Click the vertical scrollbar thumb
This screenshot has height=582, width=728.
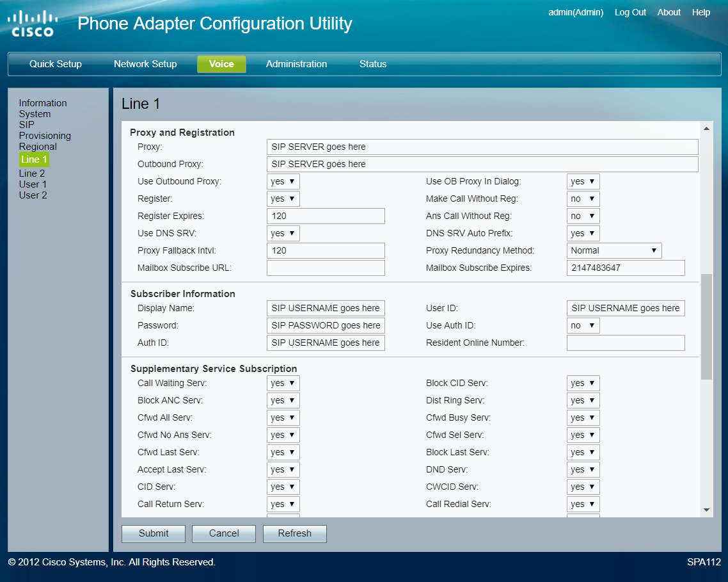coord(706,327)
